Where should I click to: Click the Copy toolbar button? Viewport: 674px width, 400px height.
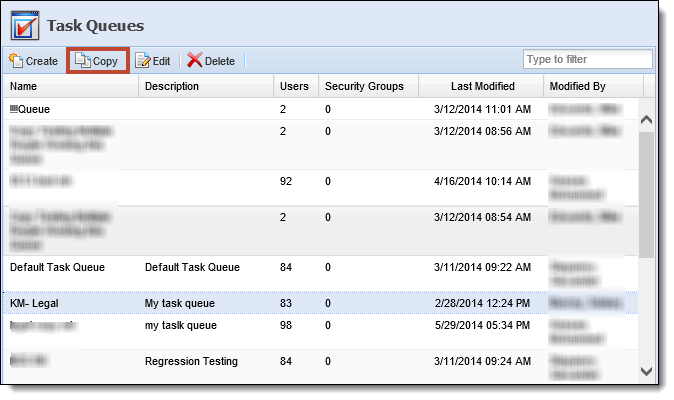[x=98, y=61]
